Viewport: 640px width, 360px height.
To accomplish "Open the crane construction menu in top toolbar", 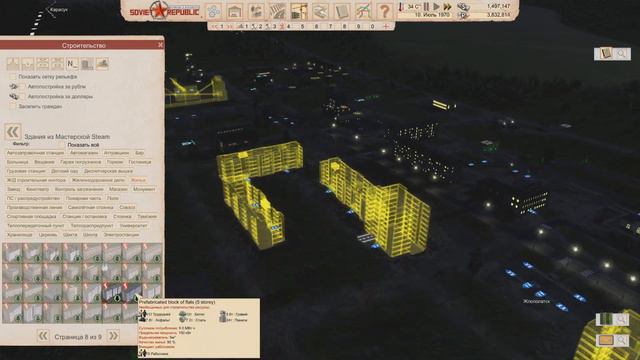I will (299, 11).
